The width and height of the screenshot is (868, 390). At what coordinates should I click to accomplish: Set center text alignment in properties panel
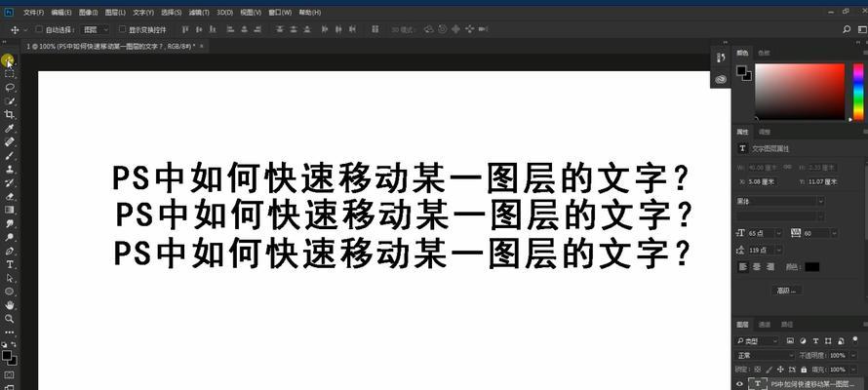[757, 266]
